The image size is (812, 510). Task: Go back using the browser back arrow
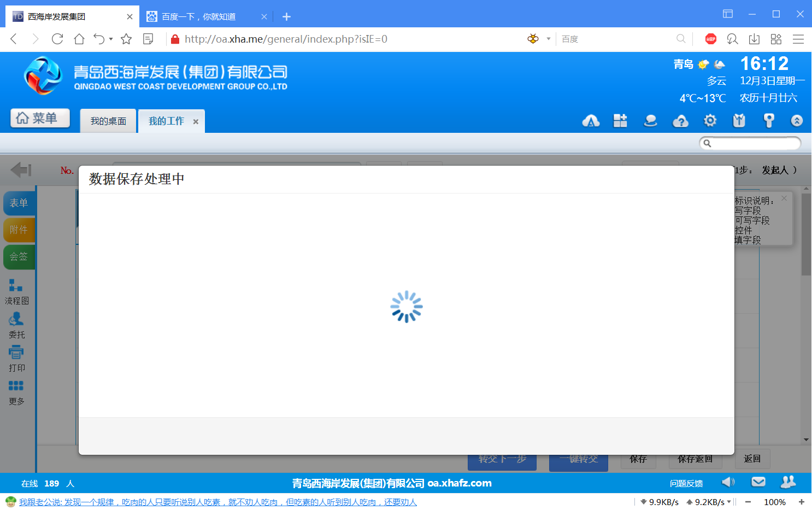(14, 39)
